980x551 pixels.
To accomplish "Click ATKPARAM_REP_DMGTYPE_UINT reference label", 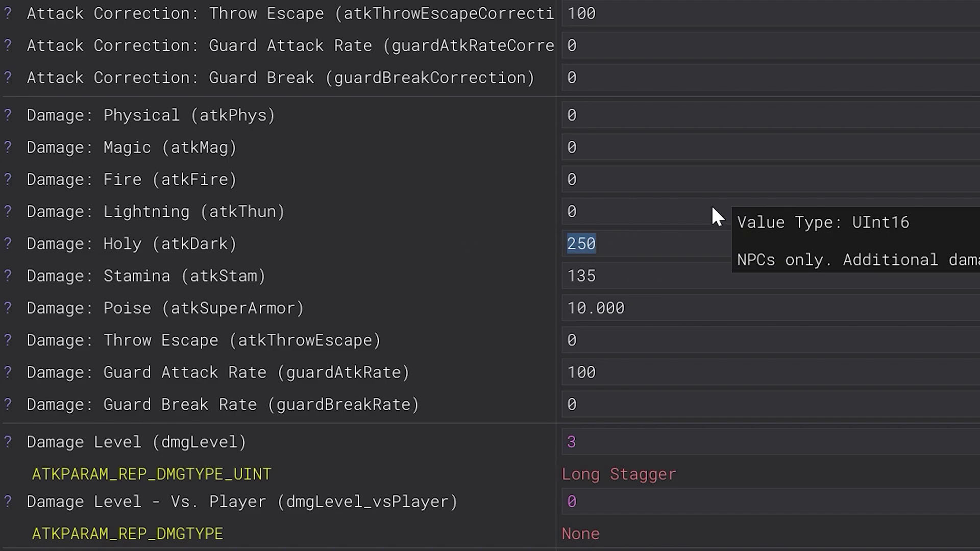I will point(151,474).
